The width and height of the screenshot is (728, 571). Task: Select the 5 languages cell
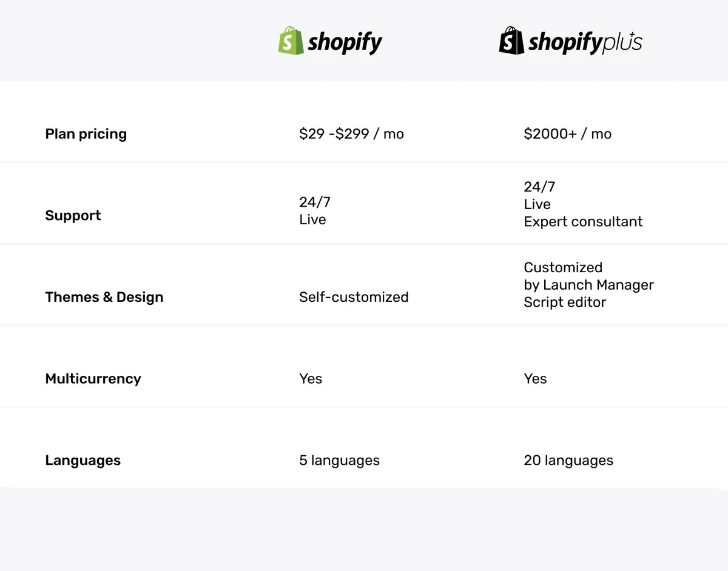[x=339, y=461]
